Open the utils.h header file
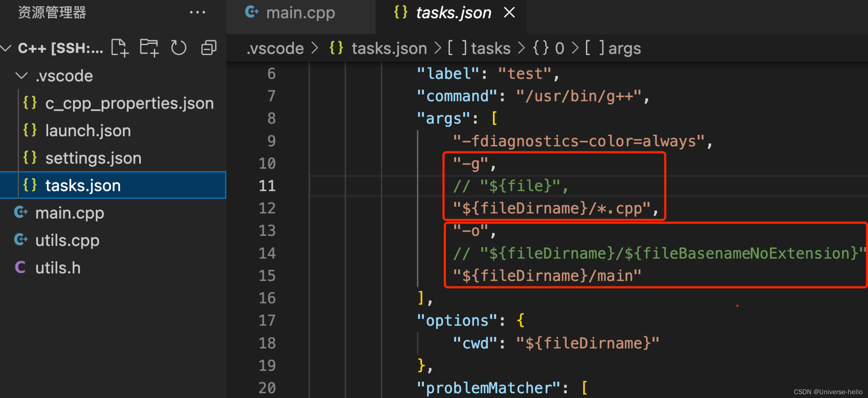 pyautogui.click(x=58, y=268)
